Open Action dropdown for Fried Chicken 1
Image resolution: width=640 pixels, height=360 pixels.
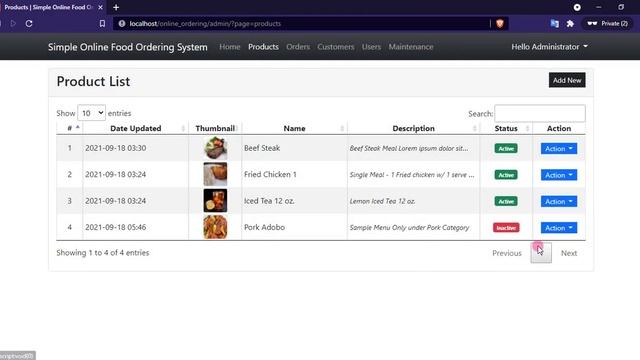click(559, 175)
